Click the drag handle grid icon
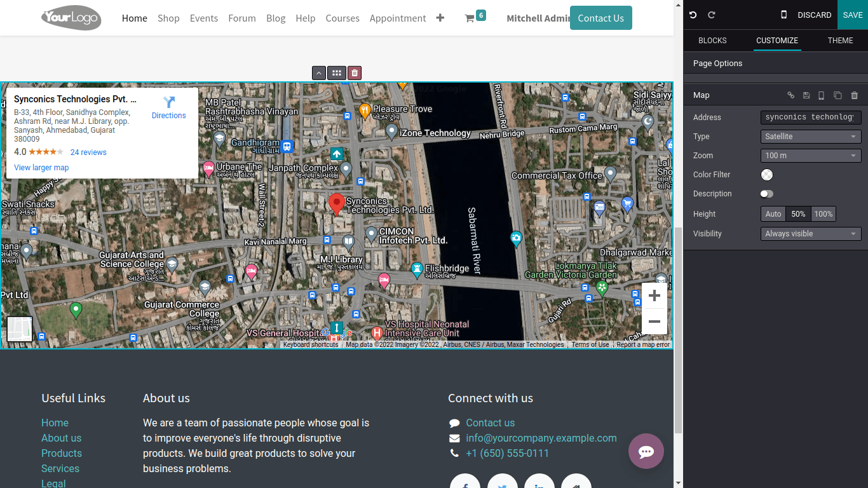The width and height of the screenshot is (868, 488). coord(337,73)
